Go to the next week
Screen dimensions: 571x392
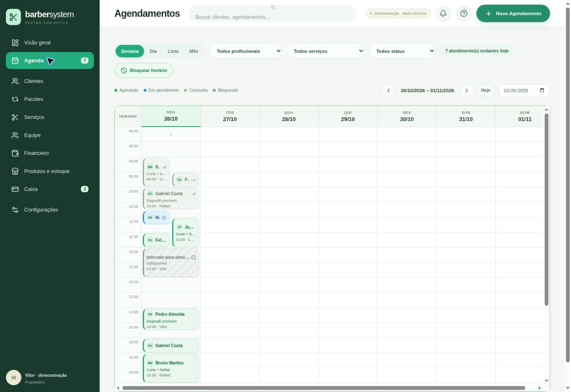(466, 91)
